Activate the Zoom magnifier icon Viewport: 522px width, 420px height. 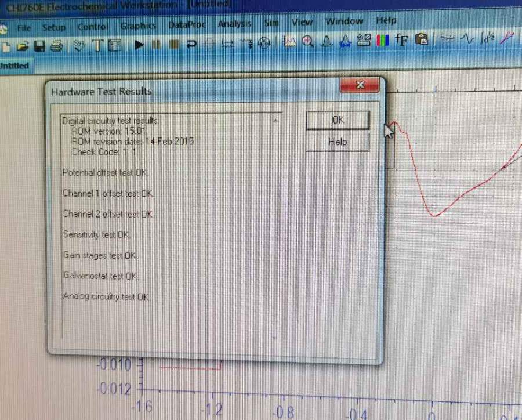(x=308, y=42)
